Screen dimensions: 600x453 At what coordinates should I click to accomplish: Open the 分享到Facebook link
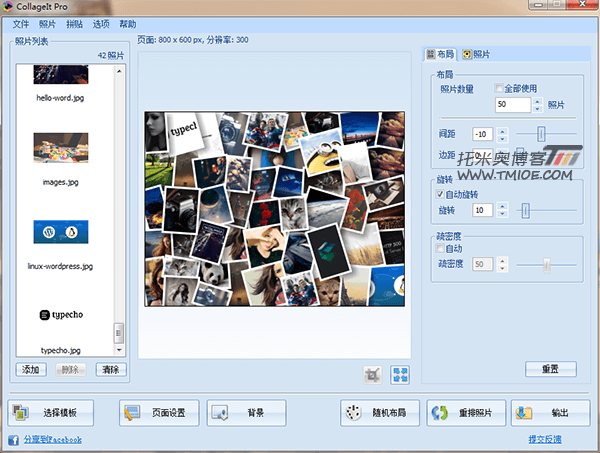point(53,440)
